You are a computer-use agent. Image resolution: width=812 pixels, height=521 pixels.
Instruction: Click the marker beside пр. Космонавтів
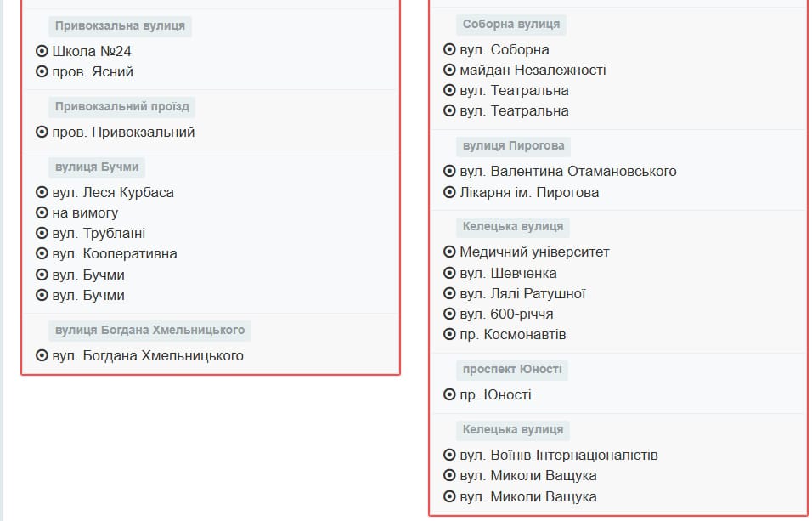point(448,335)
